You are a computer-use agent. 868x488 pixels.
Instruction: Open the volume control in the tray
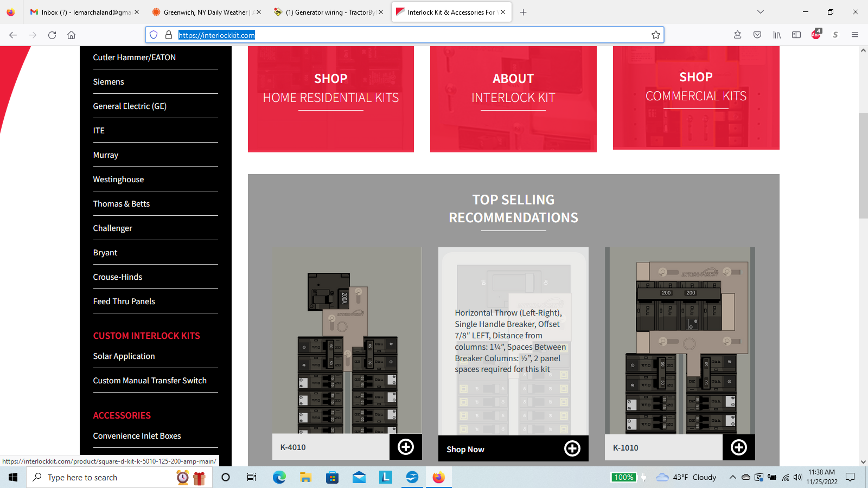797,477
